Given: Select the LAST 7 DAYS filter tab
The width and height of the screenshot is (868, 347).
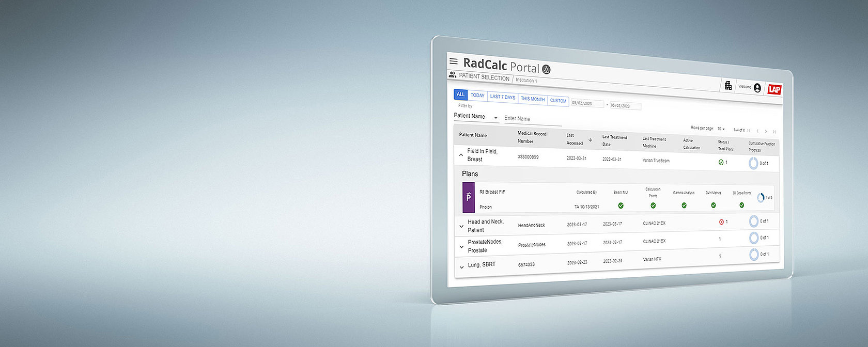Looking at the screenshot, I should point(502,97).
